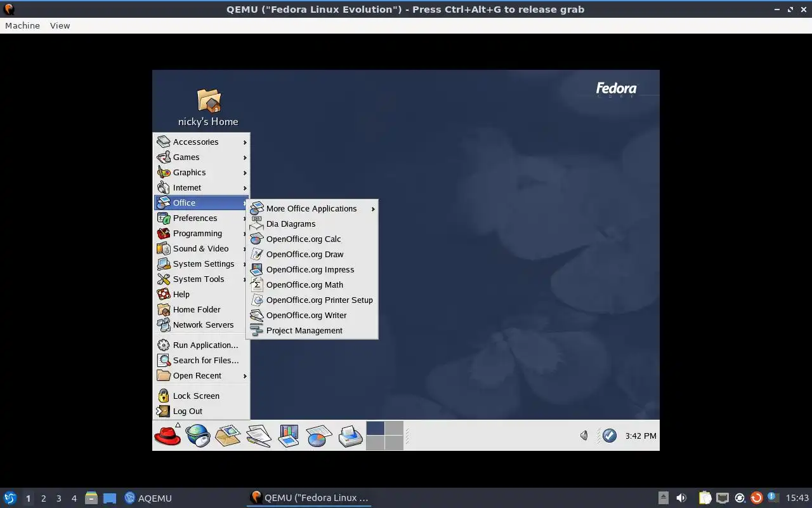Switch to host workspace 3

tap(59, 498)
